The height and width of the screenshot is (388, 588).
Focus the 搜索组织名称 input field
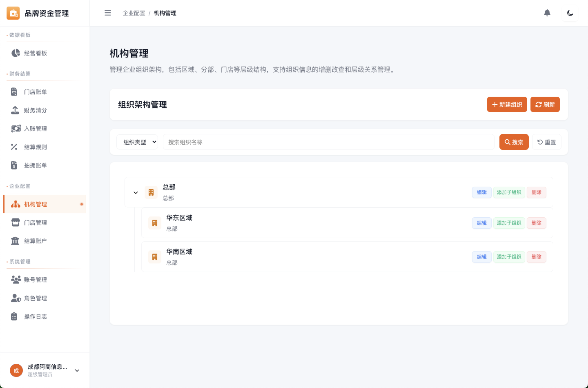(x=328, y=142)
